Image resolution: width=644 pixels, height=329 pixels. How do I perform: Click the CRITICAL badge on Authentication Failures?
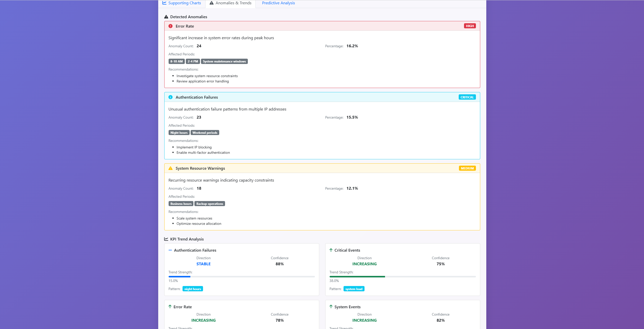click(467, 97)
